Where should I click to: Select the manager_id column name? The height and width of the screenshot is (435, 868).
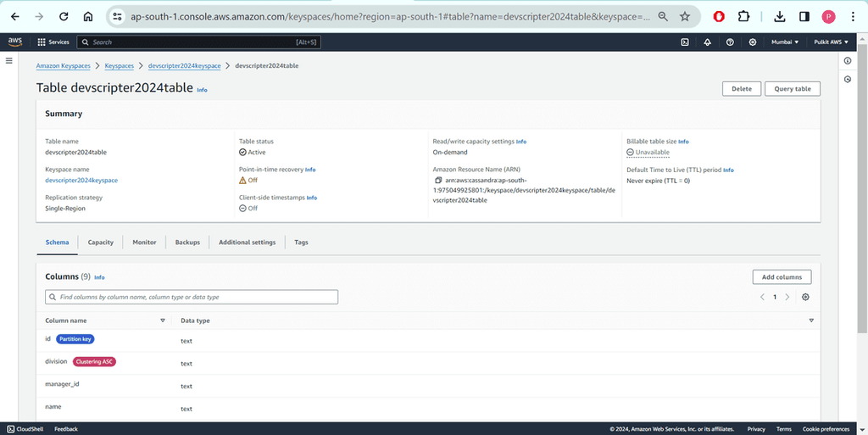click(62, 383)
